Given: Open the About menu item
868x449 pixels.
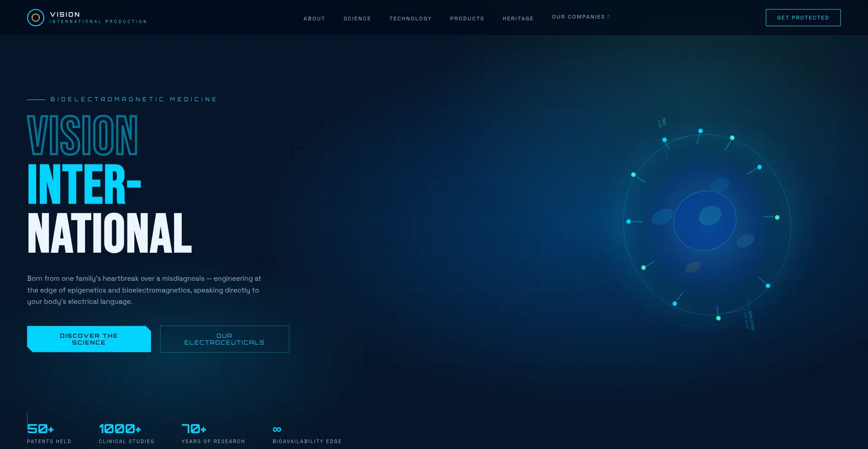Looking at the screenshot, I should tap(314, 19).
